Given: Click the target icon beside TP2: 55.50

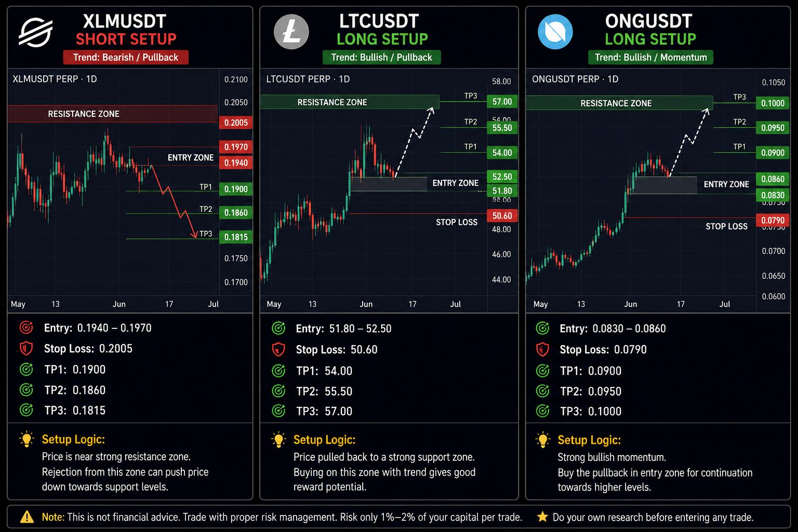Looking at the screenshot, I should pyautogui.click(x=278, y=391).
